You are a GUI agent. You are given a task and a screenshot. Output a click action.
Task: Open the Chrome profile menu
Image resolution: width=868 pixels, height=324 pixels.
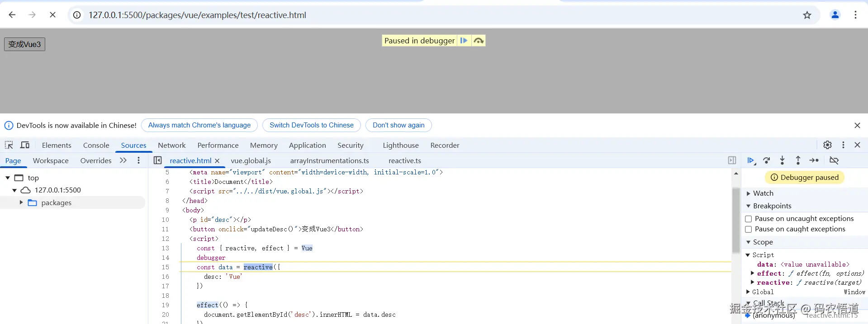(835, 15)
